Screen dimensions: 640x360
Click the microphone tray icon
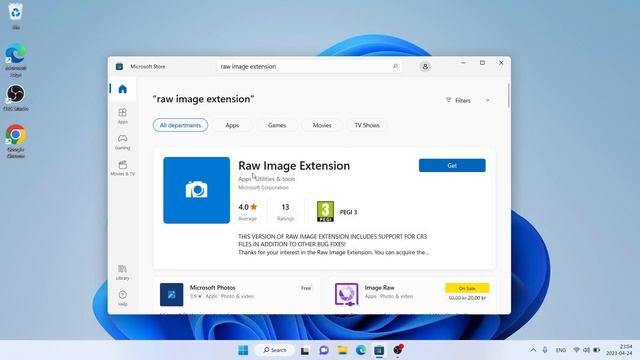(x=545, y=350)
